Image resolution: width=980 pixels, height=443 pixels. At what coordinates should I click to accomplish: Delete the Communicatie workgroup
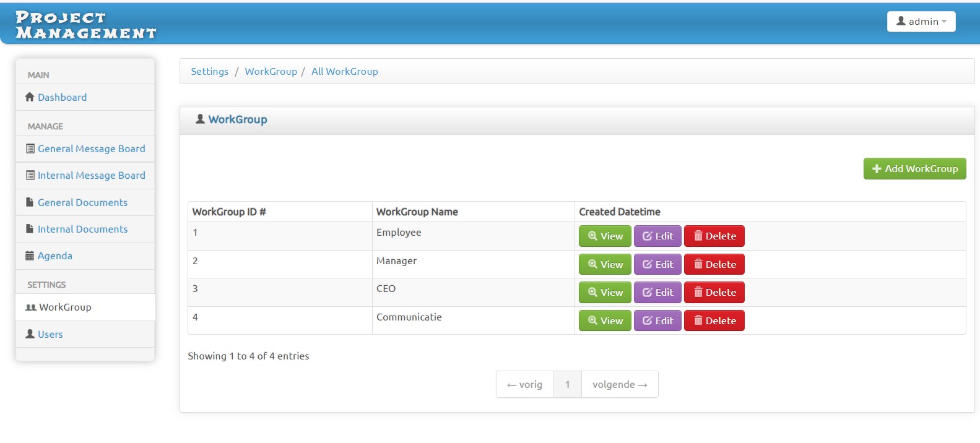coord(714,321)
